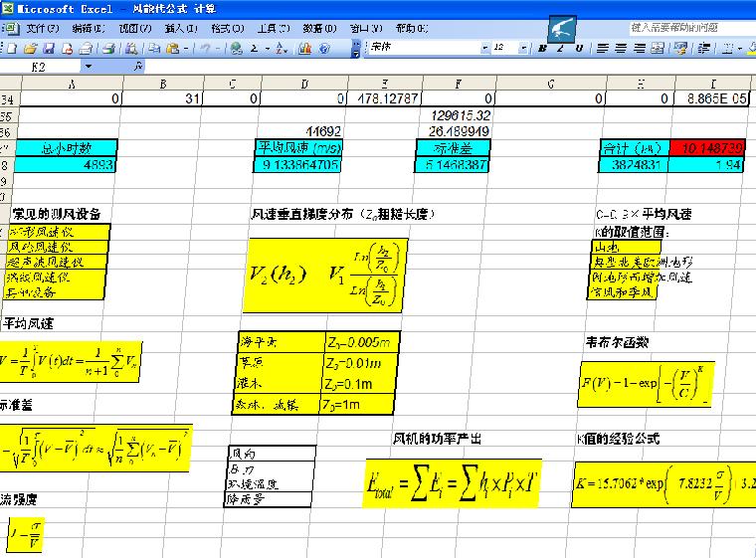Open the font name dropdown arrow
The width and height of the screenshot is (756, 558).
484,48
